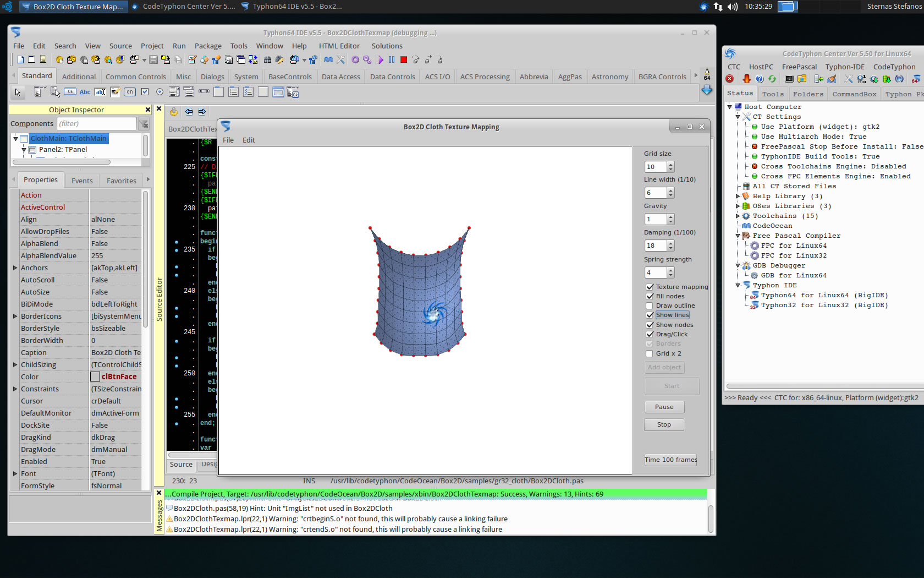Click the folder browser icon in CodeTyphon Center
The image size is (924, 578).
(x=802, y=79)
